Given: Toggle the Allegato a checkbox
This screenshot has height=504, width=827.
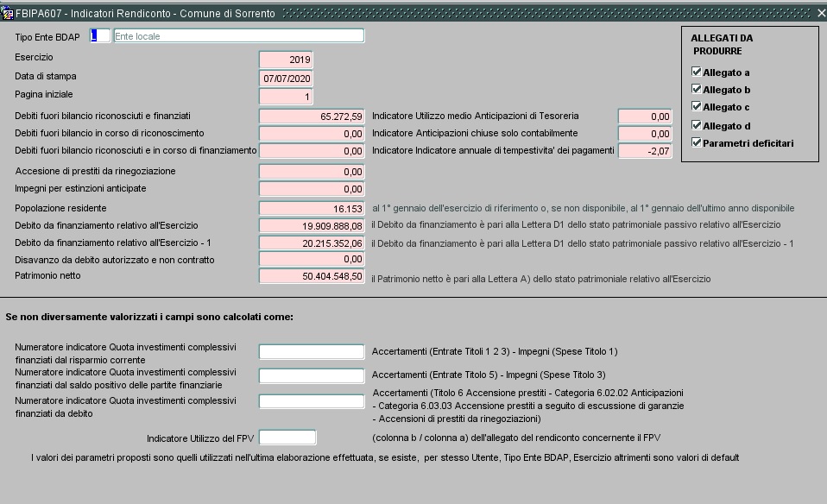Looking at the screenshot, I should click(697, 72).
